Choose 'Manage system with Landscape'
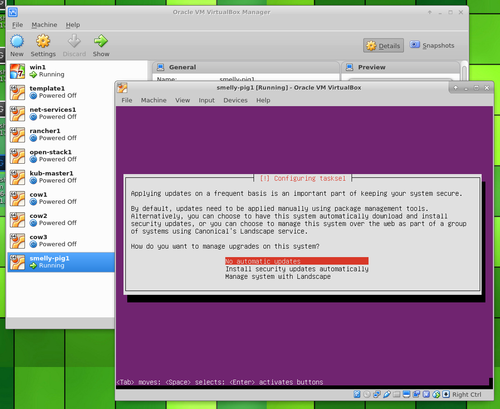This screenshot has height=409, width=500. coord(278,276)
